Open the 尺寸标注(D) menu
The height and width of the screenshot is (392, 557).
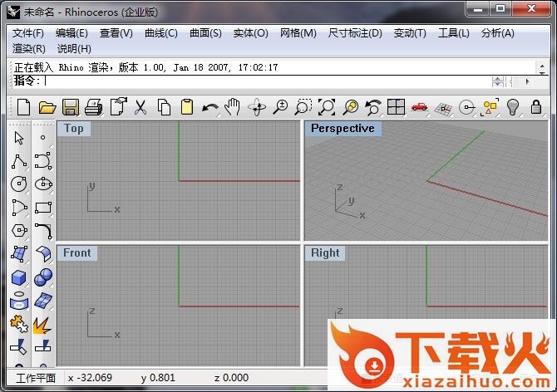click(355, 33)
